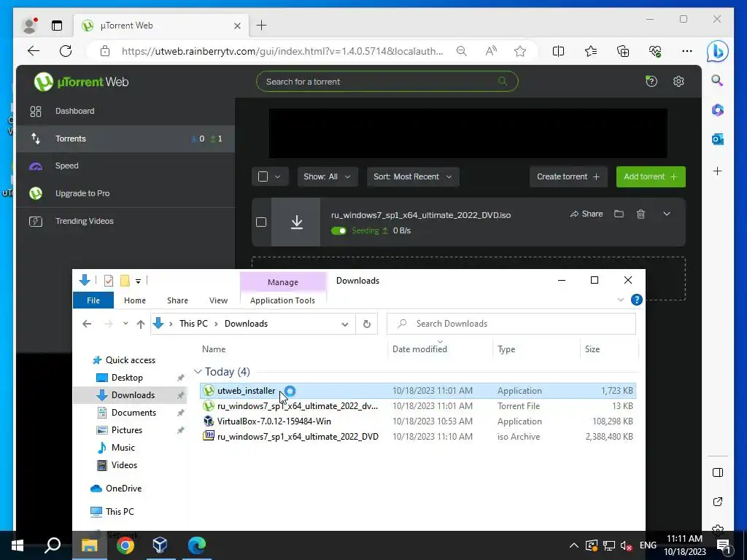This screenshot has height=560, width=747.
Task: Select the Manage contextual tab
Action: point(283,282)
